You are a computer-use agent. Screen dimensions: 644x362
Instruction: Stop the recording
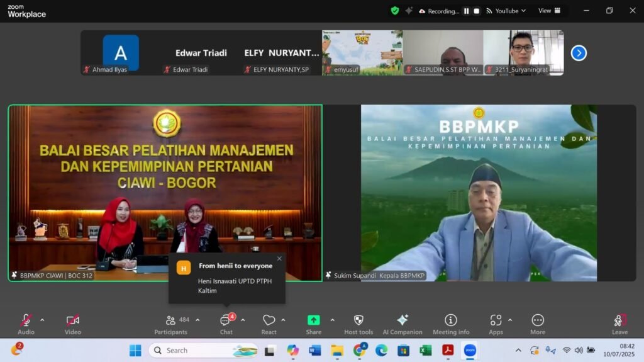point(477,11)
